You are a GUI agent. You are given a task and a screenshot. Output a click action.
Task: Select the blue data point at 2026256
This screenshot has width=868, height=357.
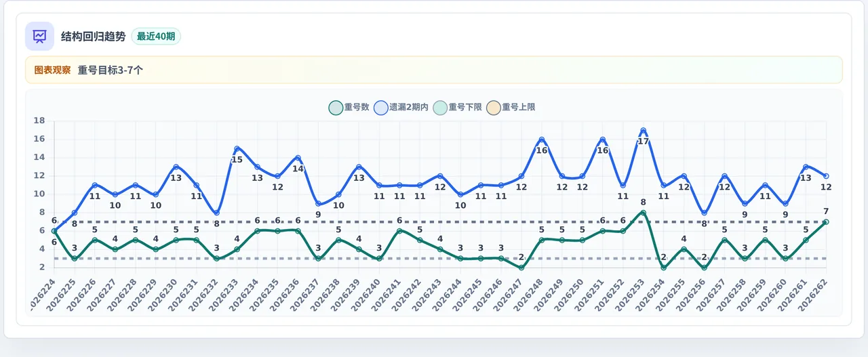(705, 213)
